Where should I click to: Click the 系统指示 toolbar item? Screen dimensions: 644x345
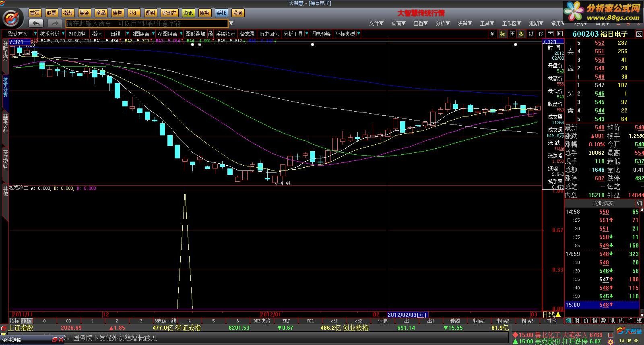click(225, 34)
